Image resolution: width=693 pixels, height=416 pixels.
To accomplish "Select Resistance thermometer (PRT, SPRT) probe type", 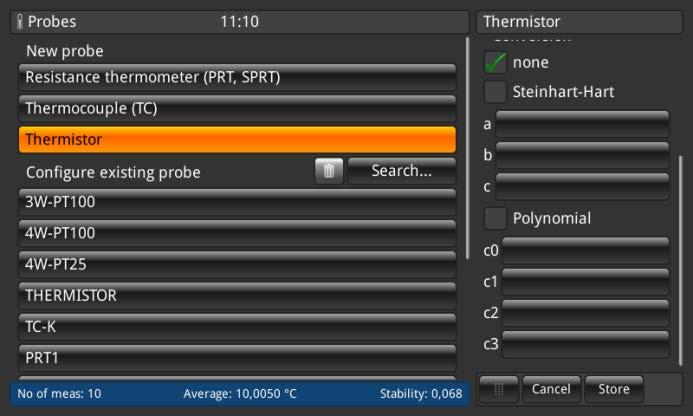I will tap(237, 77).
